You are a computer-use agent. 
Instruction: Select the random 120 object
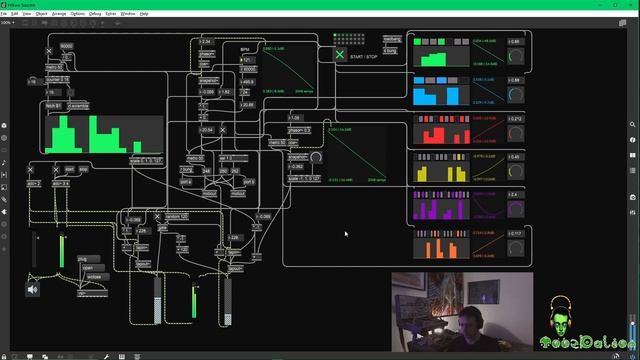[176, 216]
